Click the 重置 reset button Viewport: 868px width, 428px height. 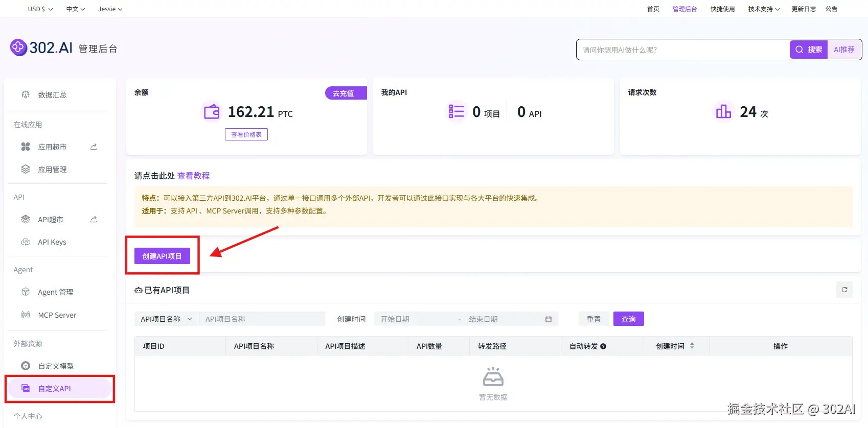594,319
